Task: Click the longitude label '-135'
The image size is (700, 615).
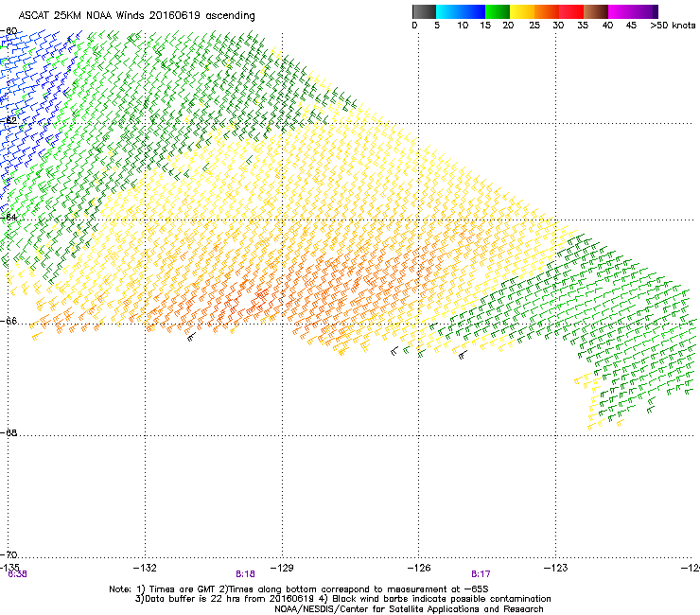Action: pos(9,568)
